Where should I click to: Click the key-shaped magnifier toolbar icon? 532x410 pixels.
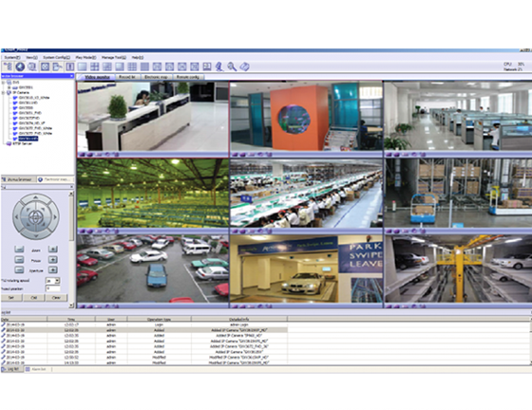[232, 66]
